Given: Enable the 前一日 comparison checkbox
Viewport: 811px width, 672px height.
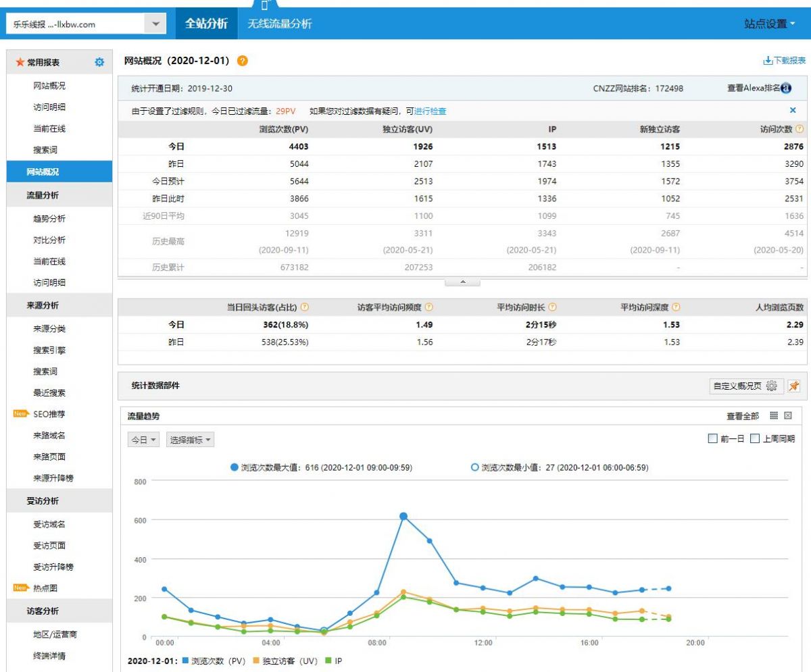Looking at the screenshot, I should [712, 438].
